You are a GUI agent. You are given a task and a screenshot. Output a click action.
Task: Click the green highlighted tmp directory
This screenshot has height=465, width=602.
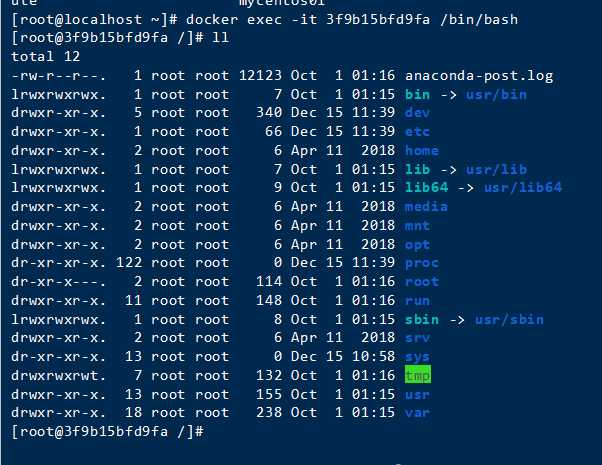point(417,375)
